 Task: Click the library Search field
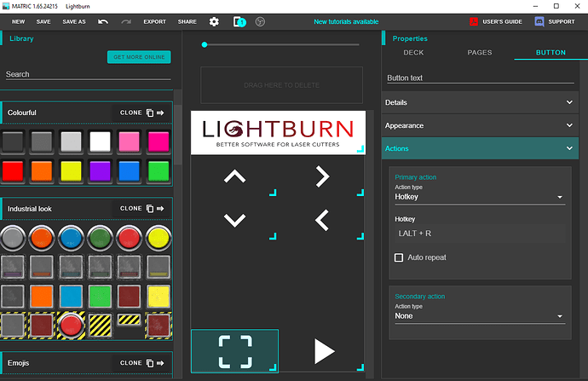point(88,74)
